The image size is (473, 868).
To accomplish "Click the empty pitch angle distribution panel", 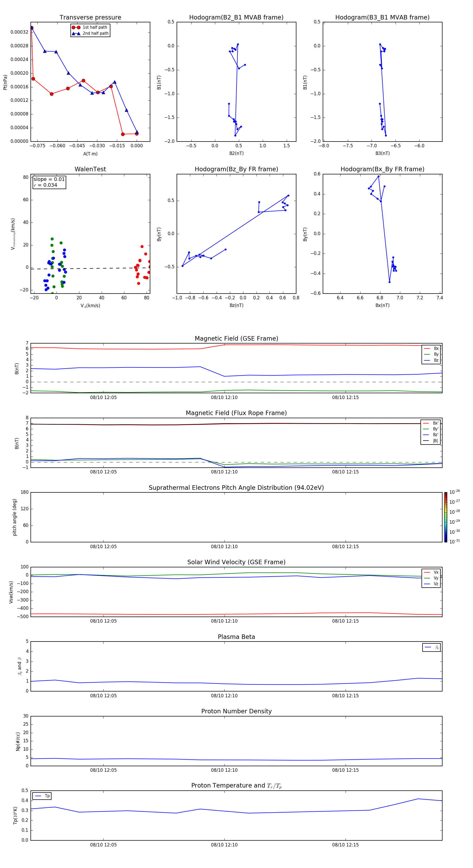I will tap(236, 517).
